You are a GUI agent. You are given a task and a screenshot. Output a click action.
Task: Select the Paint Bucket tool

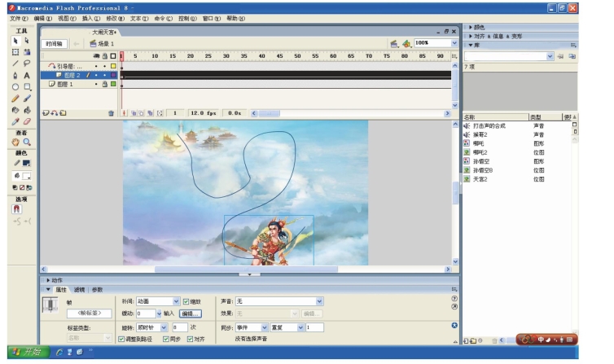tap(27, 110)
